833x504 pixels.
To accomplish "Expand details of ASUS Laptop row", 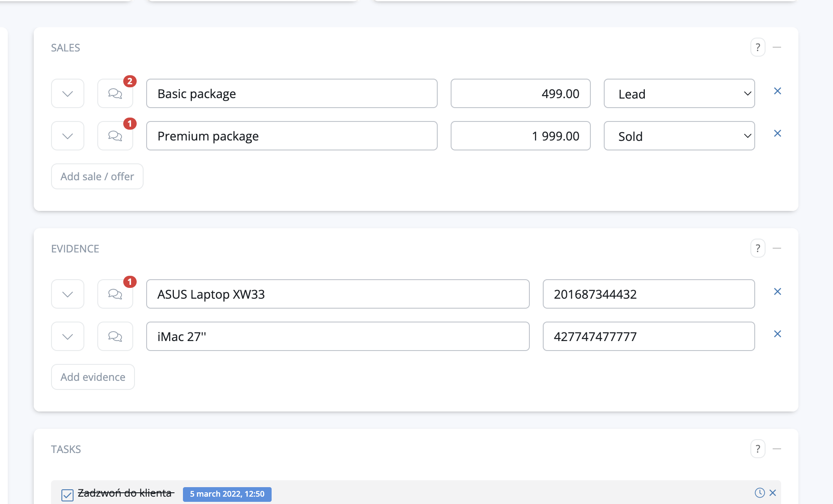I will click(67, 294).
